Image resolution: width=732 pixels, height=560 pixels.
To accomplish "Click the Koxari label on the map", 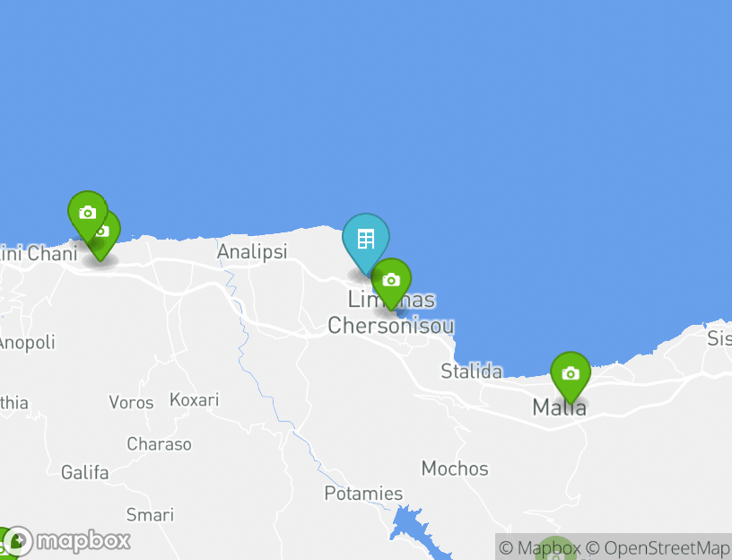I will click(x=194, y=399).
